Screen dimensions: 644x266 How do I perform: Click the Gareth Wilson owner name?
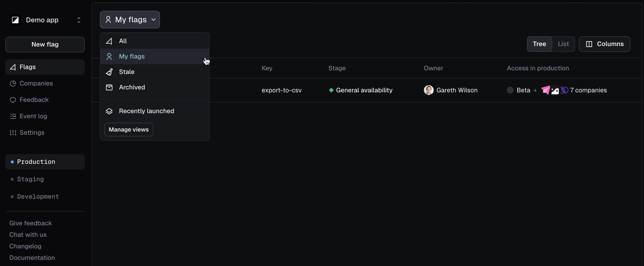(x=457, y=90)
